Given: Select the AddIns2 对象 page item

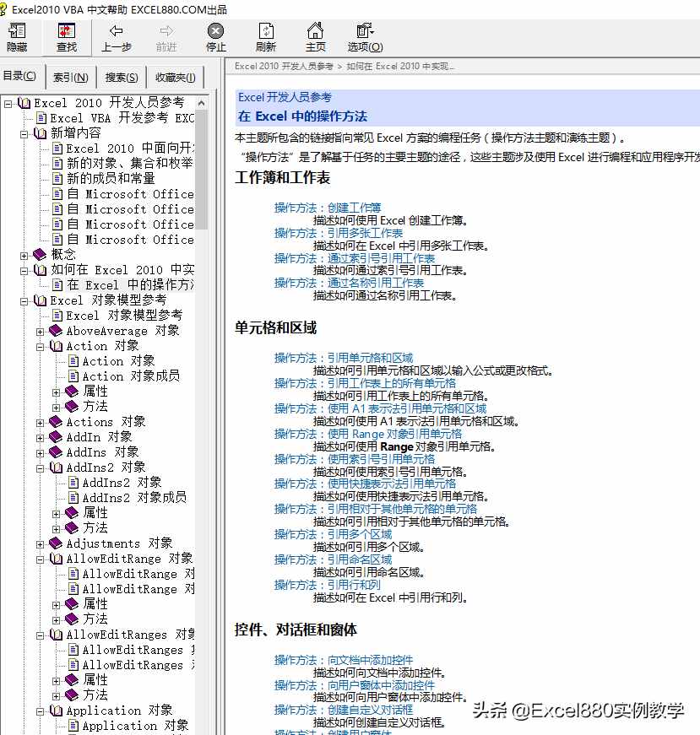Looking at the screenshot, I should coord(122,483).
